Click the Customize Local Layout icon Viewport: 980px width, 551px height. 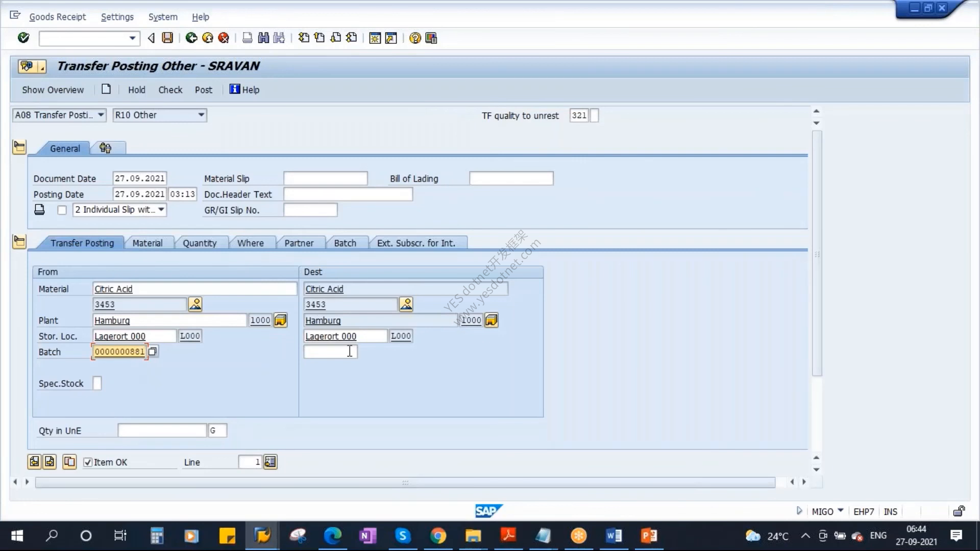click(431, 38)
